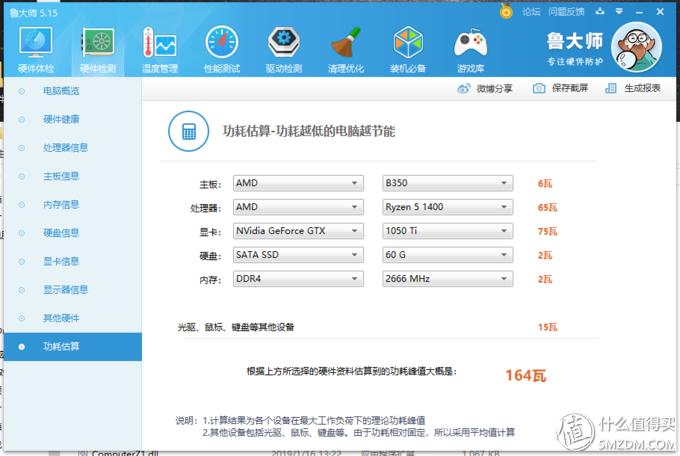Minimize the 鲁大师 window
The height and width of the screenshot is (456, 680).
point(639,12)
